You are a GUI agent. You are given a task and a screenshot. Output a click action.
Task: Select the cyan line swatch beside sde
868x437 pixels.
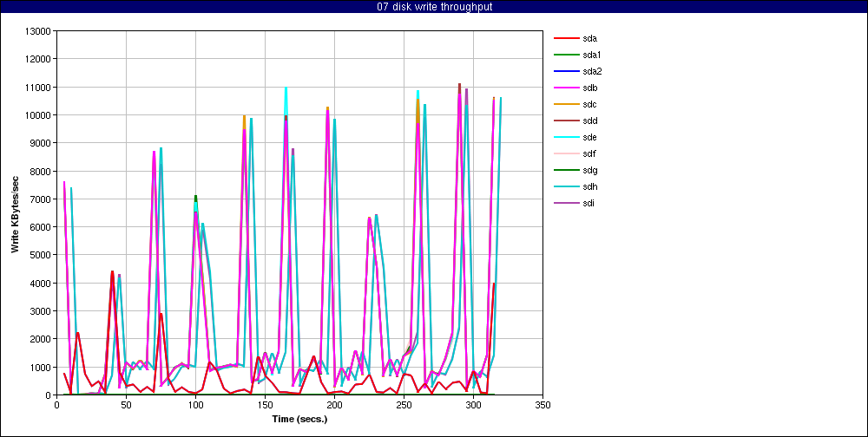[565, 137]
